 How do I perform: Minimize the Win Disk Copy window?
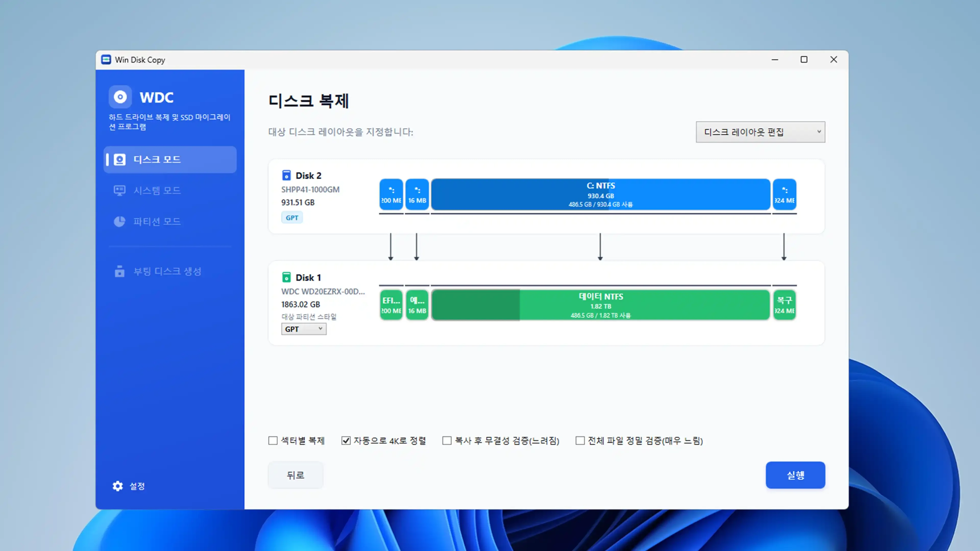coord(775,60)
